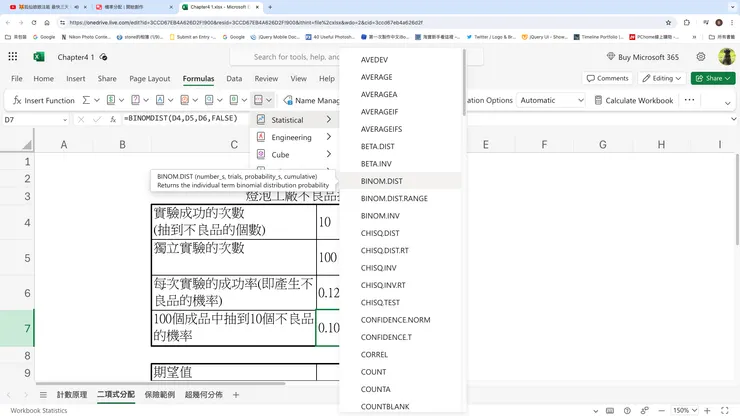Open the File tab
The height and width of the screenshot is (416, 740).
click(x=17, y=78)
